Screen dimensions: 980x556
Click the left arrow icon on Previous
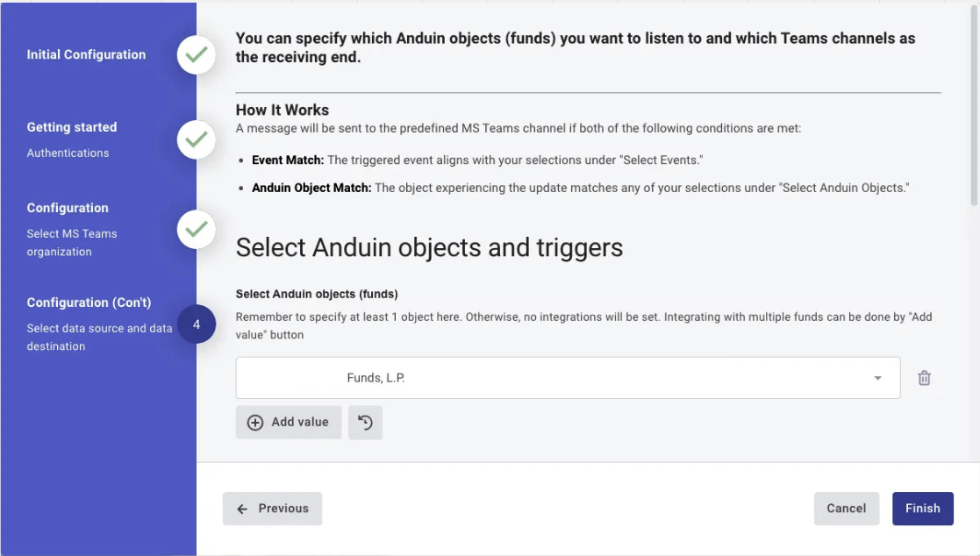coord(242,510)
